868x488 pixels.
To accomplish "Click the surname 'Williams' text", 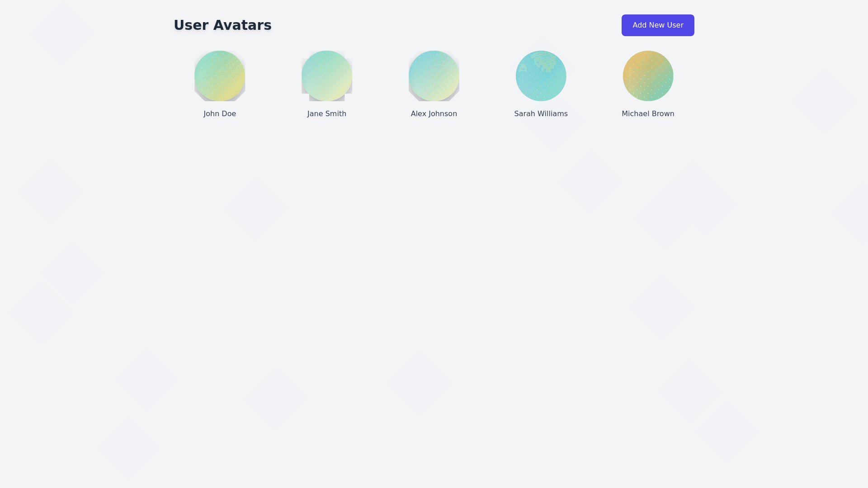I will tap(552, 114).
